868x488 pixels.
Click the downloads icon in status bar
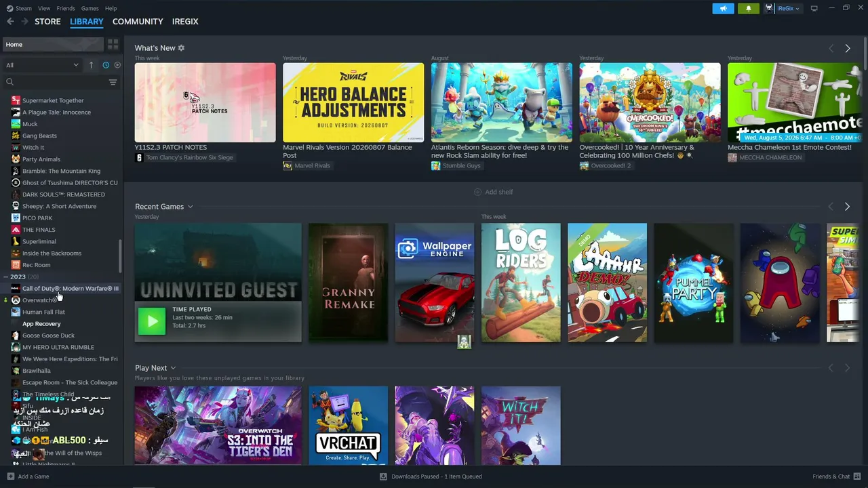tap(383, 476)
